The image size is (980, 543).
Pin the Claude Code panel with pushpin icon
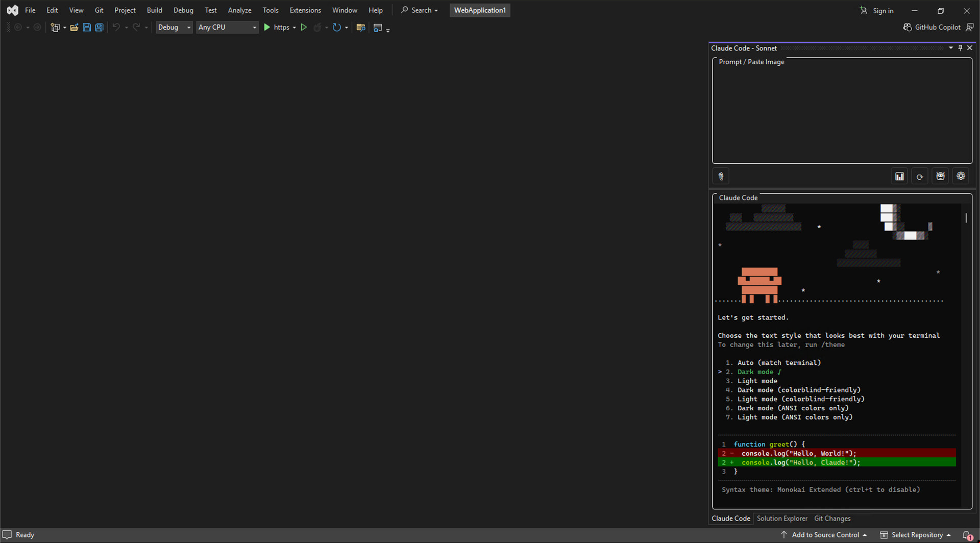(960, 48)
